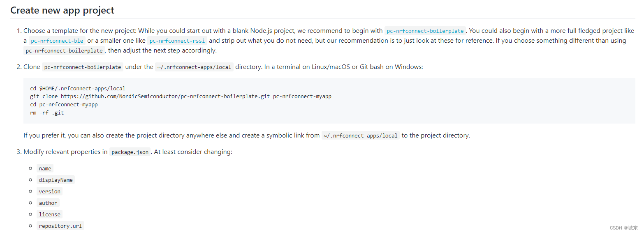The image size is (644, 234).
Task: Click the 'cd pc-nrfconnect-myapp' command line
Action: (64, 105)
